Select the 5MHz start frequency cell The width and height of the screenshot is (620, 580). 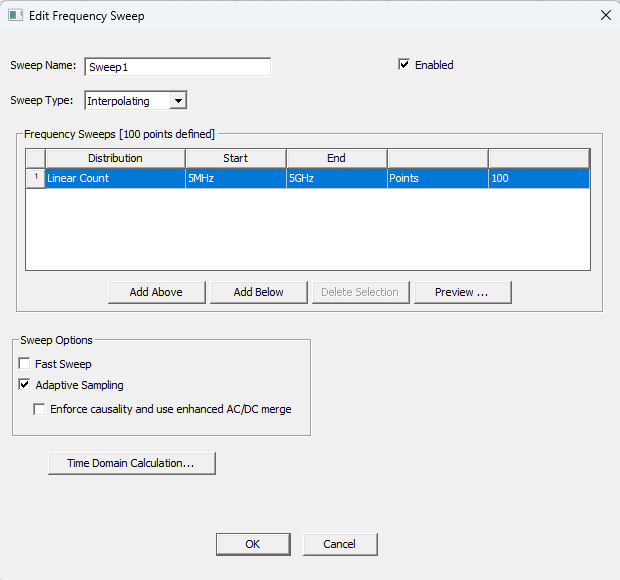(x=236, y=178)
